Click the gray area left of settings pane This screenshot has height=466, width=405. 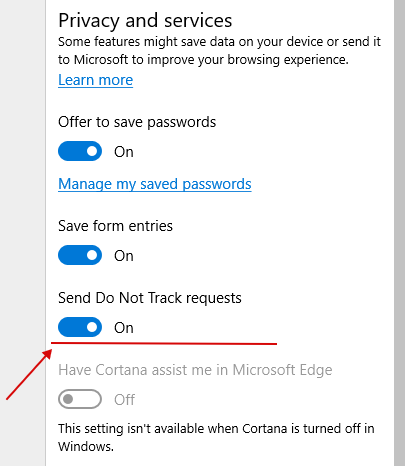point(22,233)
